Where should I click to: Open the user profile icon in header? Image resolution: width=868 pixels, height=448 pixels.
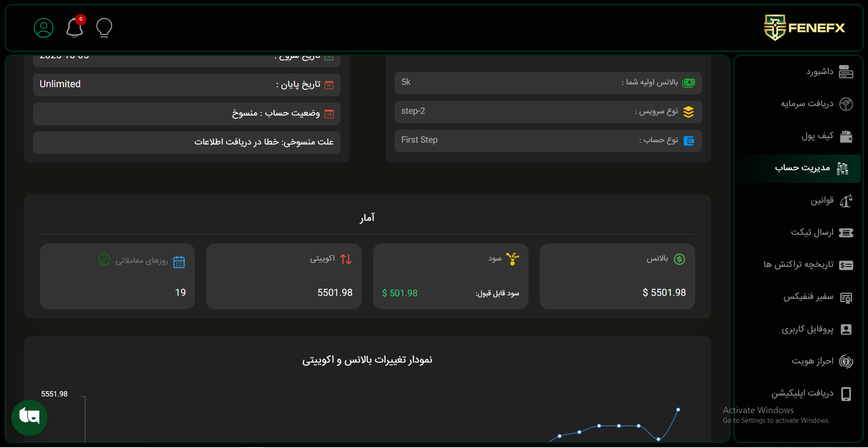tap(44, 28)
